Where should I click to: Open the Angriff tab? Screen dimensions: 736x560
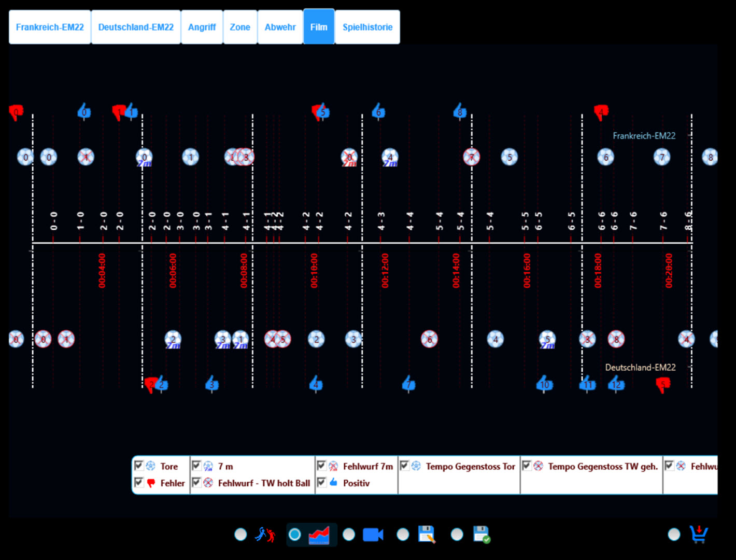click(202, 27)
